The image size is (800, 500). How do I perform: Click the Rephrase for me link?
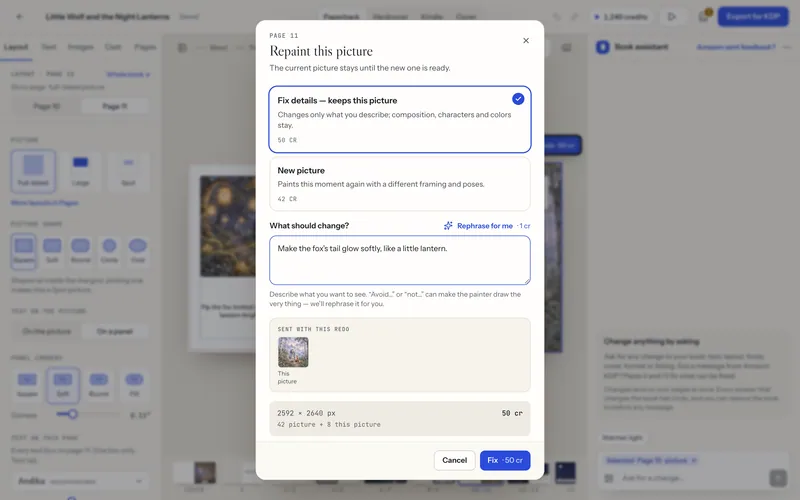click(x=485, y=226)
